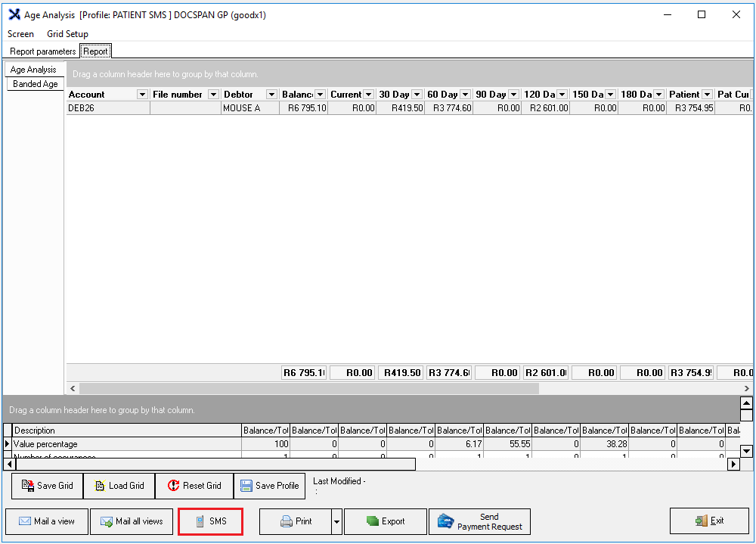Viewport: 756px width, 544px height.
Task: Exit the Age Analysis window
Action: coord(709,521)
